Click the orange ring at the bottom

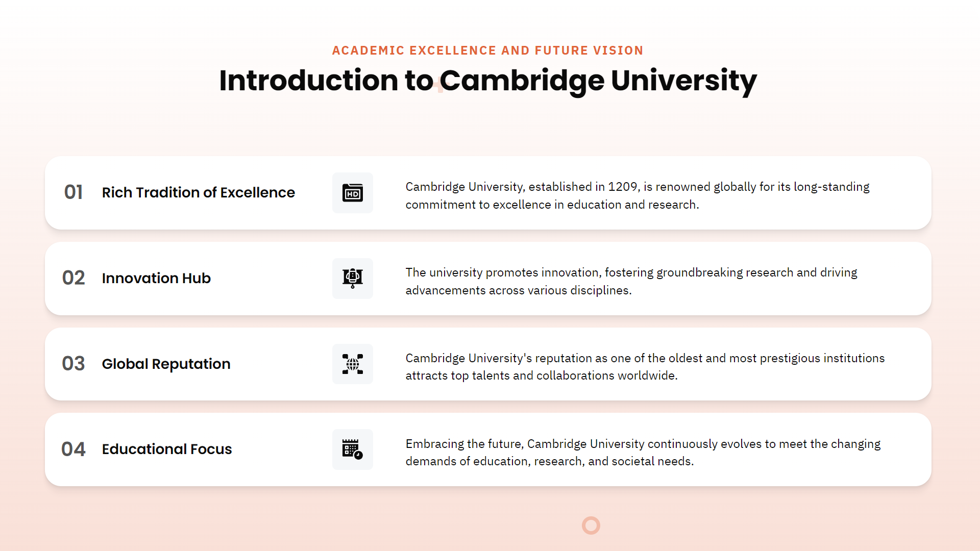click(591, 525)
